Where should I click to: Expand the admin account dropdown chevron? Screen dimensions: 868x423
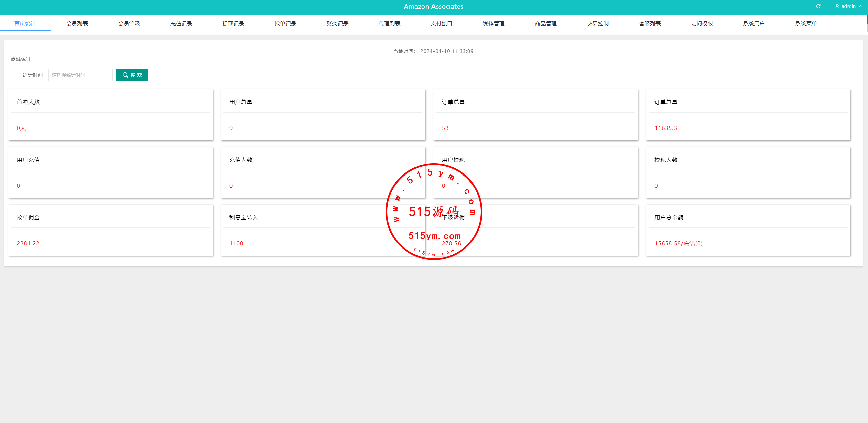pos(861,6)
